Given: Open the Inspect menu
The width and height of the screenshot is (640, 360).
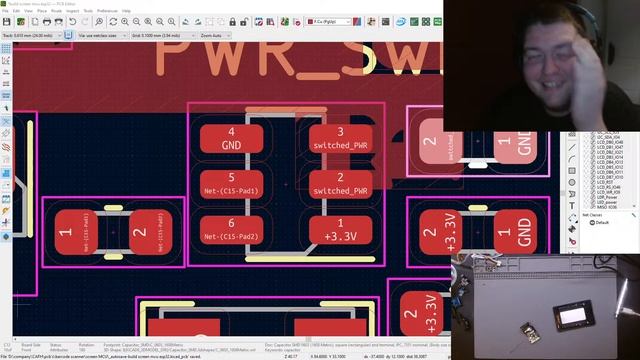Looking at the screenshot, I should coord(73,11).
